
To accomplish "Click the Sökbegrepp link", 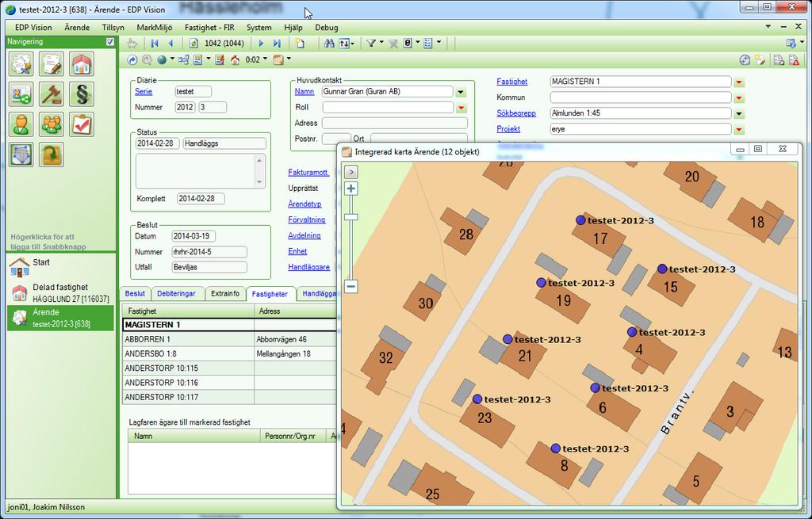I will 515,113.
